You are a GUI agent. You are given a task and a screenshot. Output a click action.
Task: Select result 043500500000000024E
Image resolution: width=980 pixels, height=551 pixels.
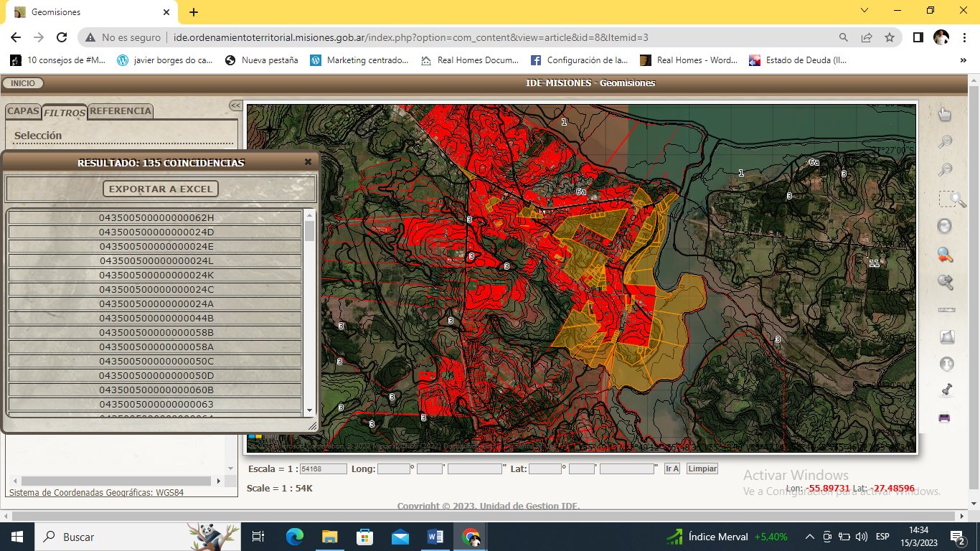156,246
